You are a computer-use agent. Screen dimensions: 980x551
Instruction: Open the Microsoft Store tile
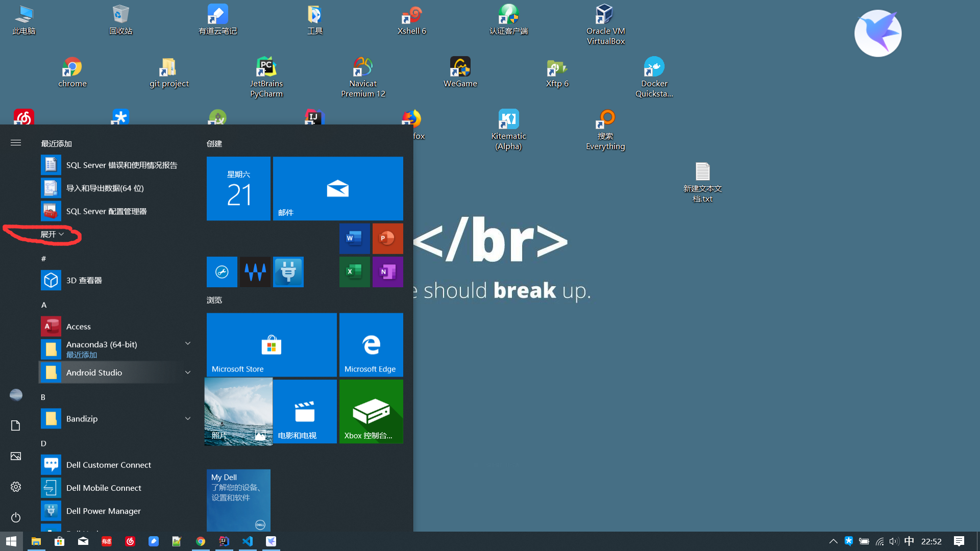[x=272, y=345]
